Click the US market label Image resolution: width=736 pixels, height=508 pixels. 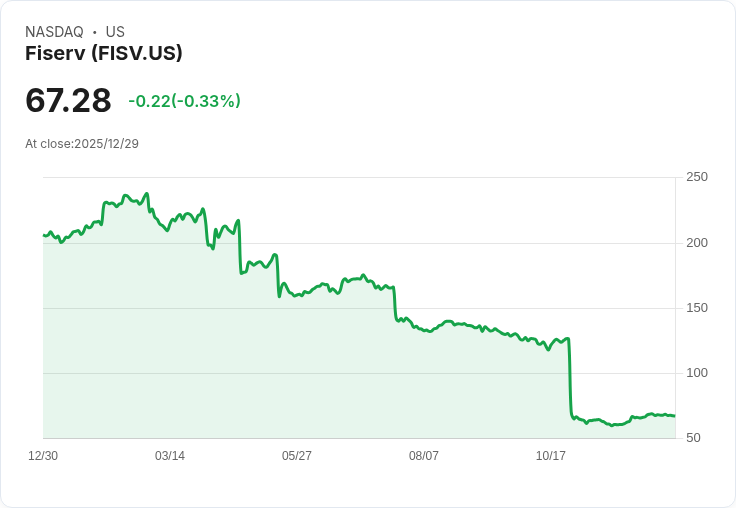[115, 32]
